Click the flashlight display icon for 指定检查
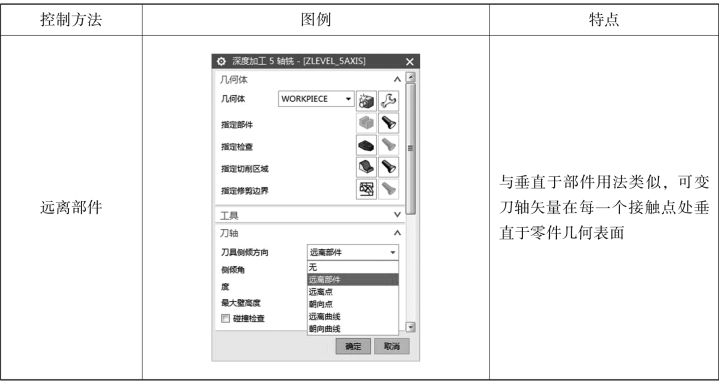Viewport: 719px width, 381px height. [x=389, y=145]
